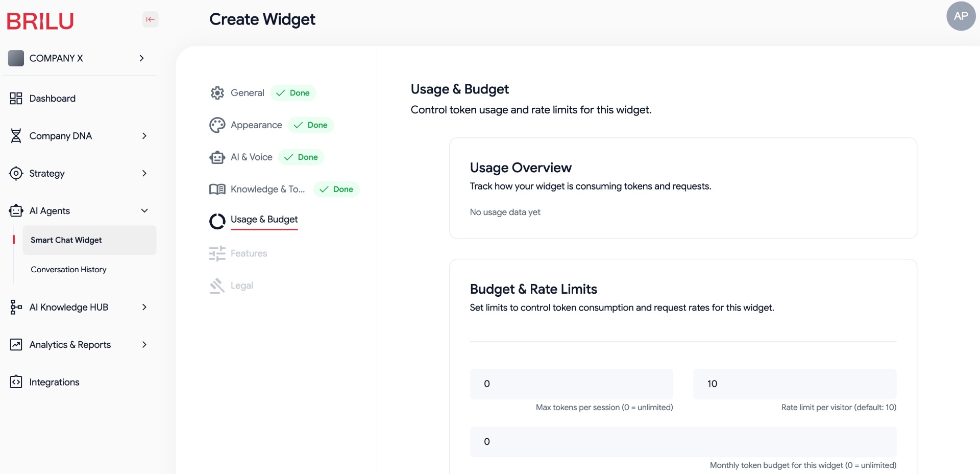Focus the Monthly token budget field
Screen dimensions: 980x474
pyautogui.click(x=683, y=442)
